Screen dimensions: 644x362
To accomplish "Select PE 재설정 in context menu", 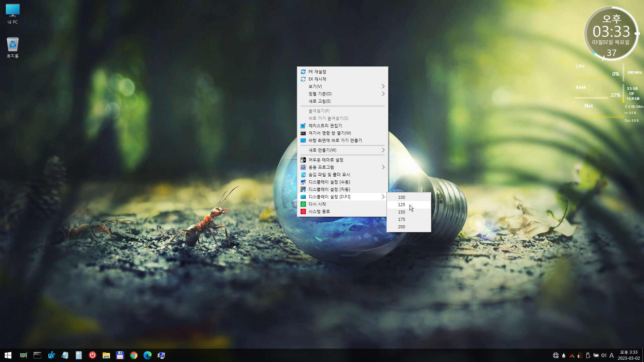I will coord(342,72).
